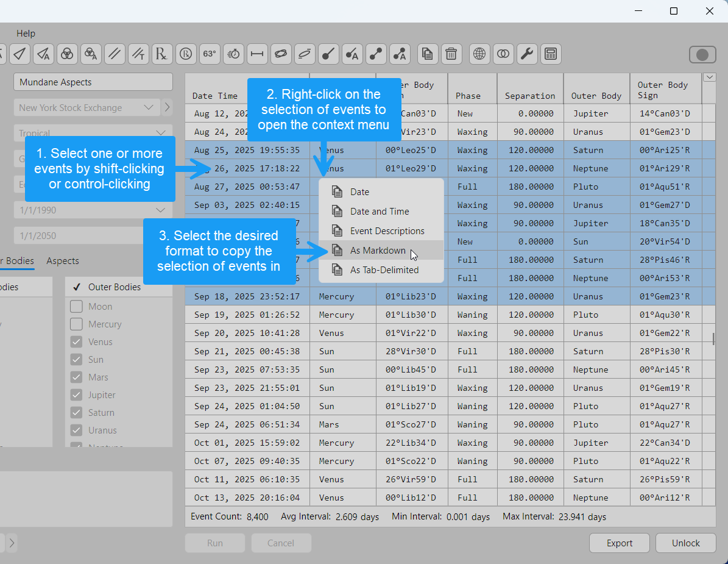Select the single node line 'A' tool

(352, 54)
